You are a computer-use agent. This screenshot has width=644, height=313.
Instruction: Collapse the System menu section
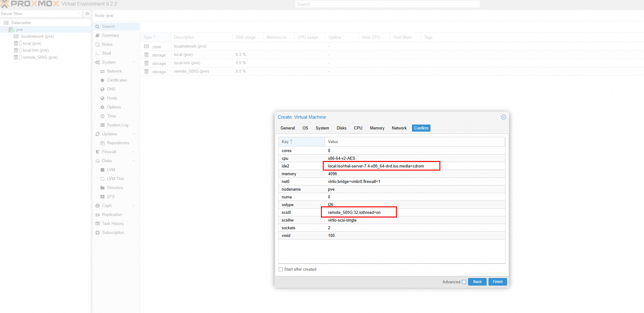coord(134,62)
